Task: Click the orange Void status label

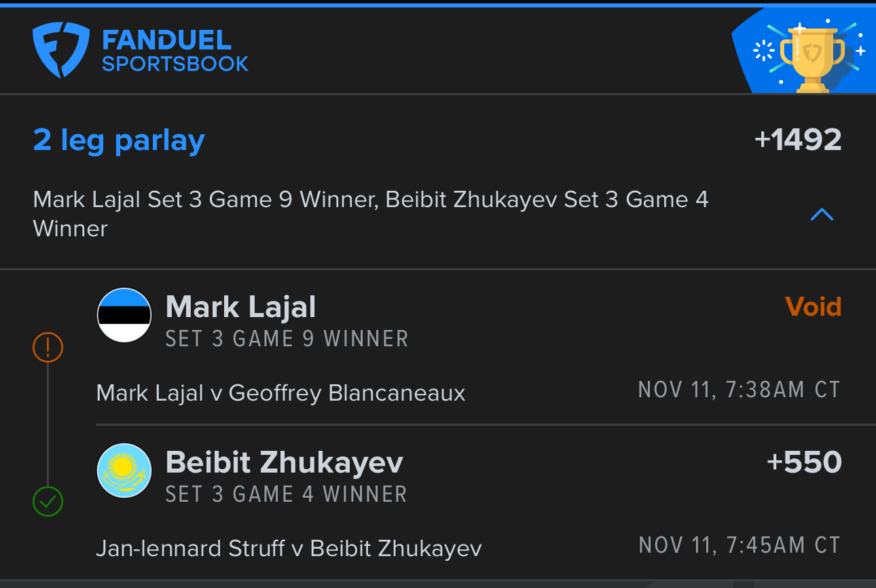Action: tap(813, 307)
